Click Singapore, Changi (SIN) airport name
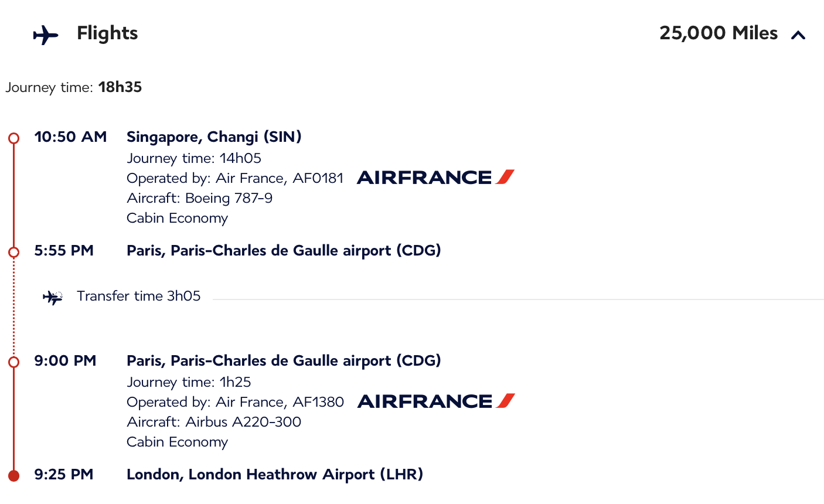Viewport: 824px width, 504px height. coord(214,137)
